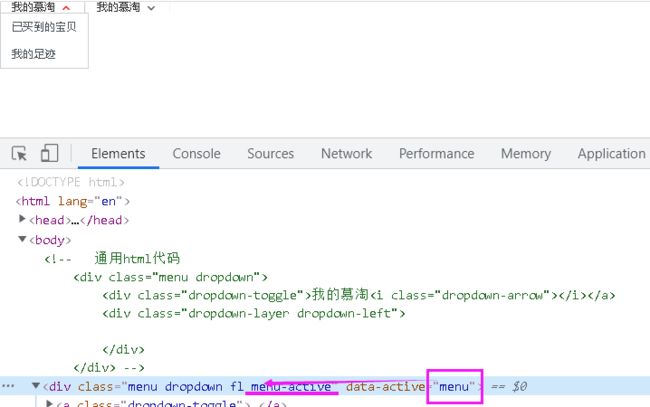Expand the head element node
Image resolution: width=650 pixels, height=407 pixels.
pos(22,219)
